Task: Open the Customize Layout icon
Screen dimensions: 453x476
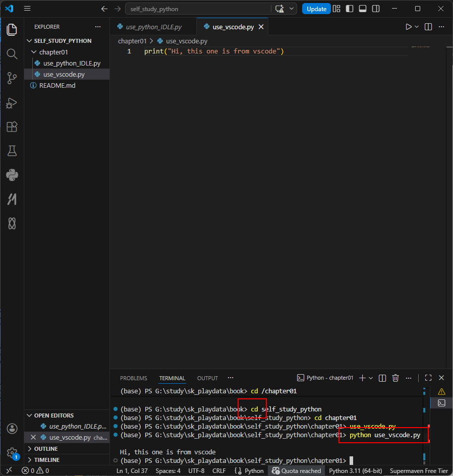Action: click(x=336, y=9)
